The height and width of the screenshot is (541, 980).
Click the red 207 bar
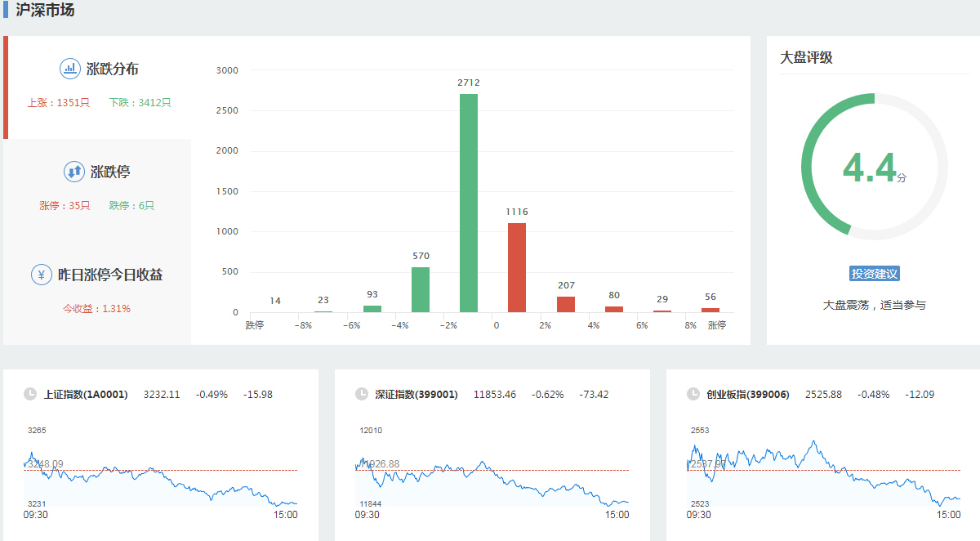[566, 304]
